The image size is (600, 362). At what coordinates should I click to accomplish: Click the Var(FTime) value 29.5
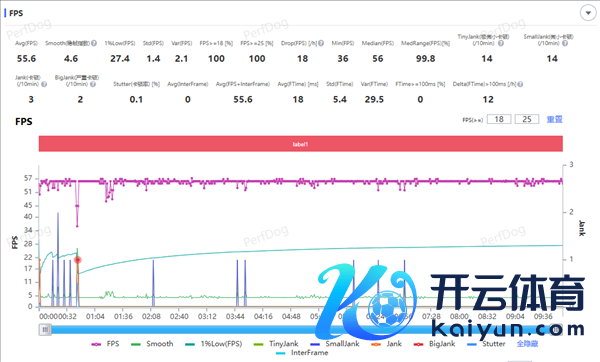[374, 100]
